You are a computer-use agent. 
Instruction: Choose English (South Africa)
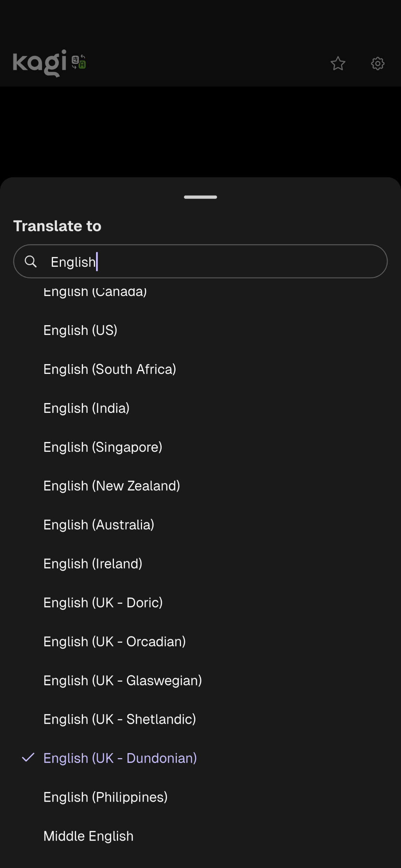tap(110, 369)
